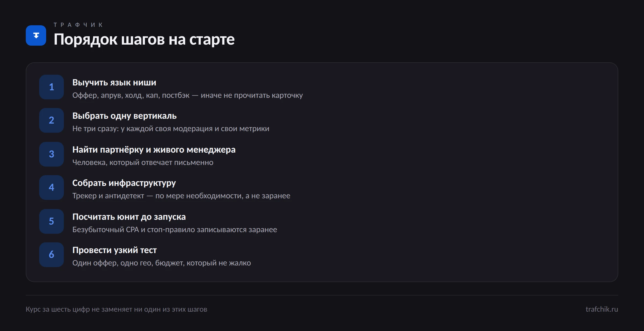Click the footer note 'Курс за шесть цифр не заменяет'
The height and width of the screenshot is (331, 644).
click(79, 309)
